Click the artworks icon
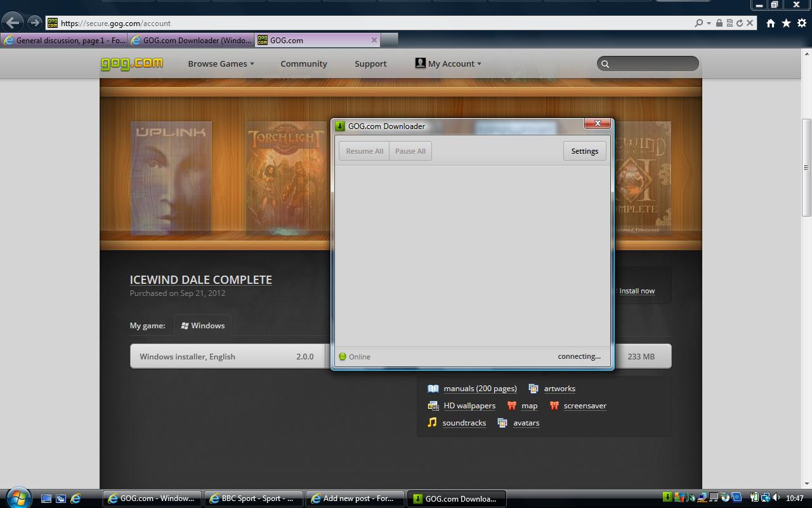 coord(534,389)
